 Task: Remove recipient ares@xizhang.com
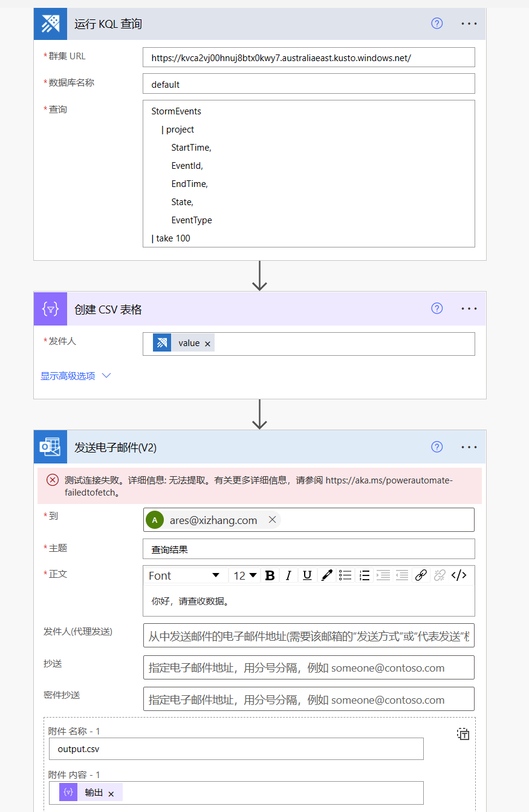(x=272, y=520)
